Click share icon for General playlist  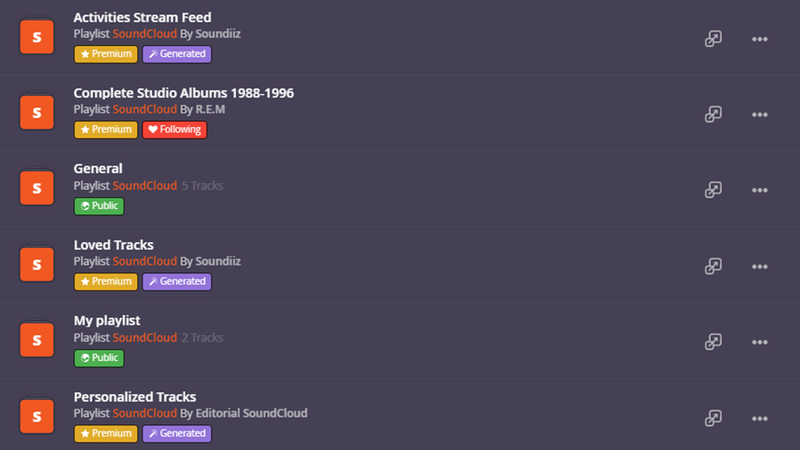tap(713, 190)
